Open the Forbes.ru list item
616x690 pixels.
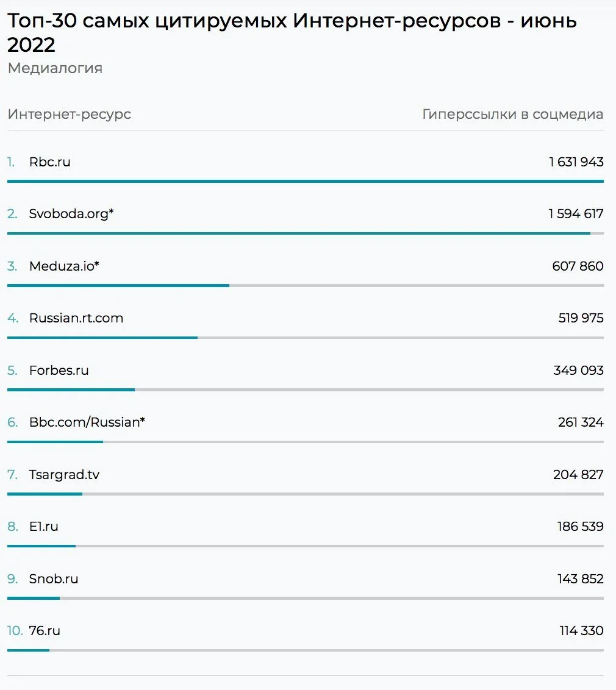(59, 371)
